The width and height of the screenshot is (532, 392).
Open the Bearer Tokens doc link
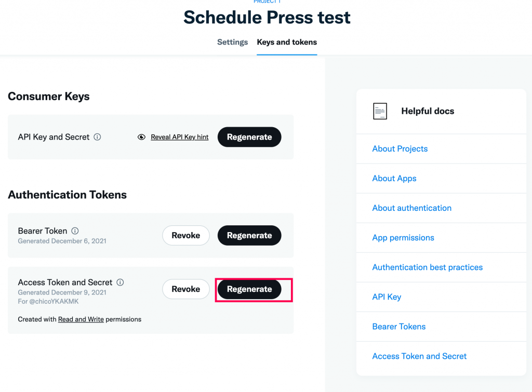(399, 327)
